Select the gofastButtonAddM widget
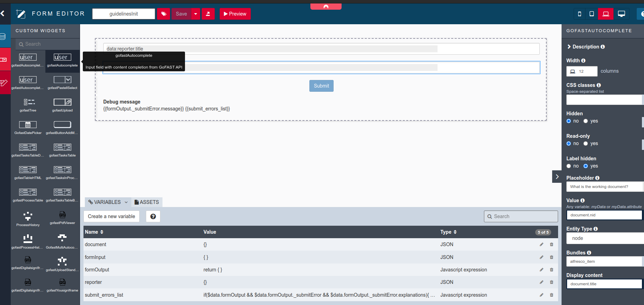The height and width of the screenshot is (305, 644). (62, 128)
